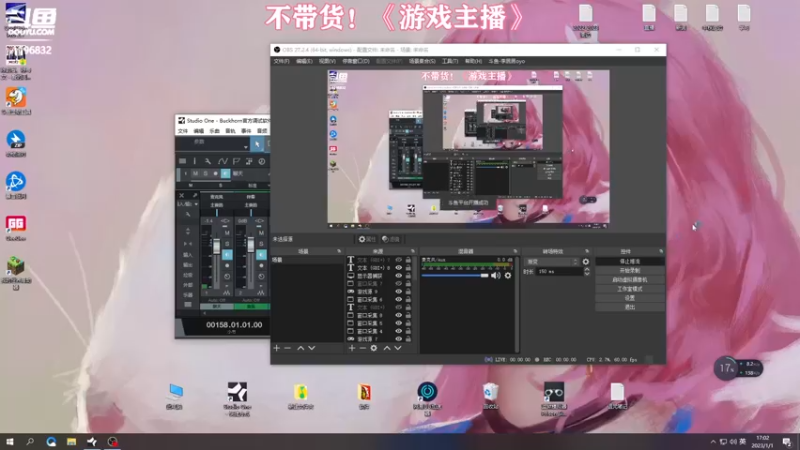Pop out the audio mixer dock

pyautogui.click(x=515, y=251)
